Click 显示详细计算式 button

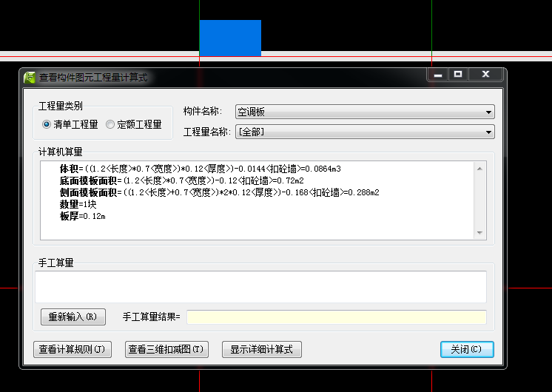pyautogui.click(x=261, y=349)
